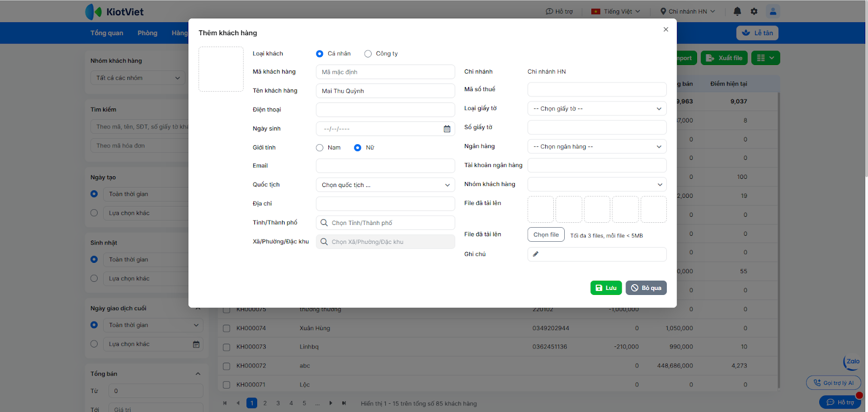The image size is (868, 412).
Task: Click the Điểm hiện tại column header
Action: pyautogui.click(x=729, y=84)
